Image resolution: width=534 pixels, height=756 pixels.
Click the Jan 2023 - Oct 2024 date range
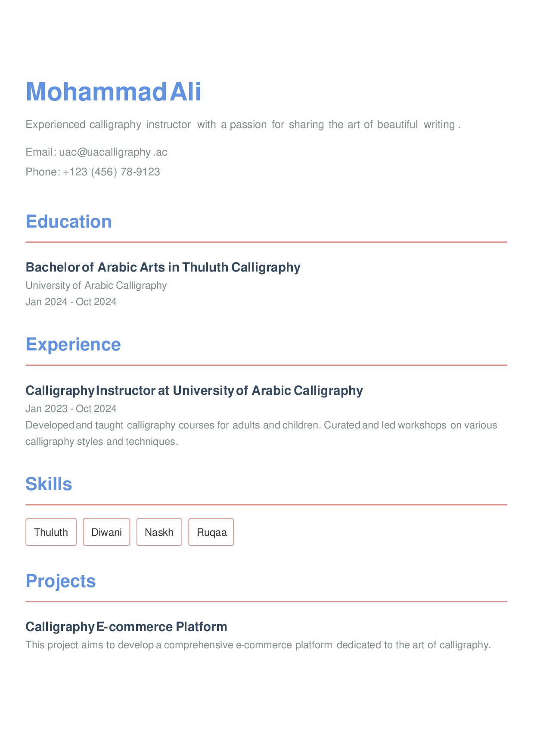(x=71, y=409)
